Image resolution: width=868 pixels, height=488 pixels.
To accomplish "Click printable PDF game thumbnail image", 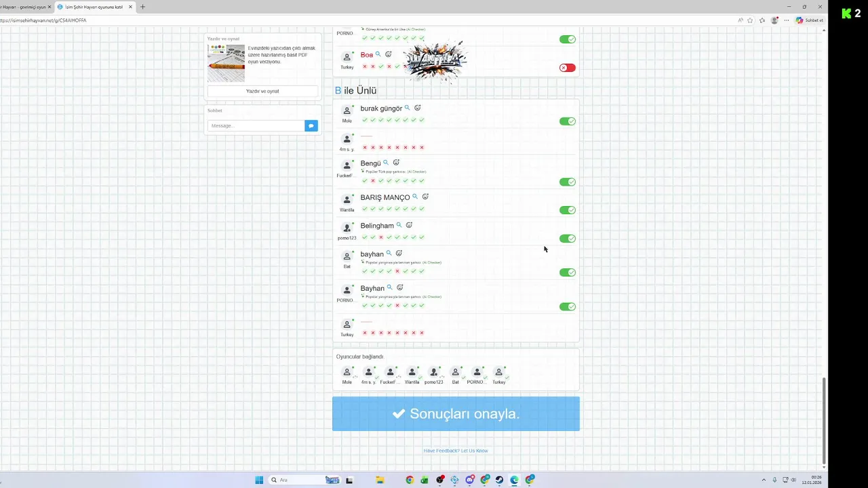I will pos(226,63).
